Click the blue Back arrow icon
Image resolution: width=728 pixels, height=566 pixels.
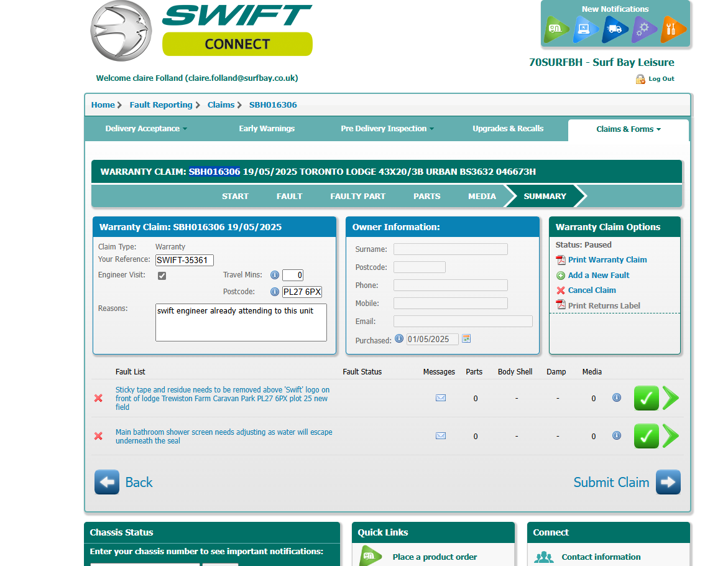pos(107,482)
